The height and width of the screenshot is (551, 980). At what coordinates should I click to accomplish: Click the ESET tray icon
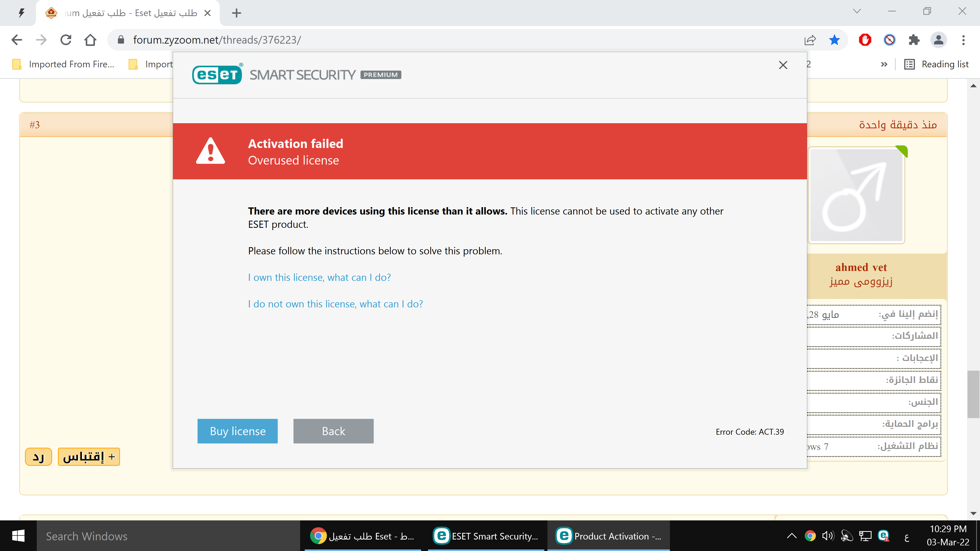[883, 536]
